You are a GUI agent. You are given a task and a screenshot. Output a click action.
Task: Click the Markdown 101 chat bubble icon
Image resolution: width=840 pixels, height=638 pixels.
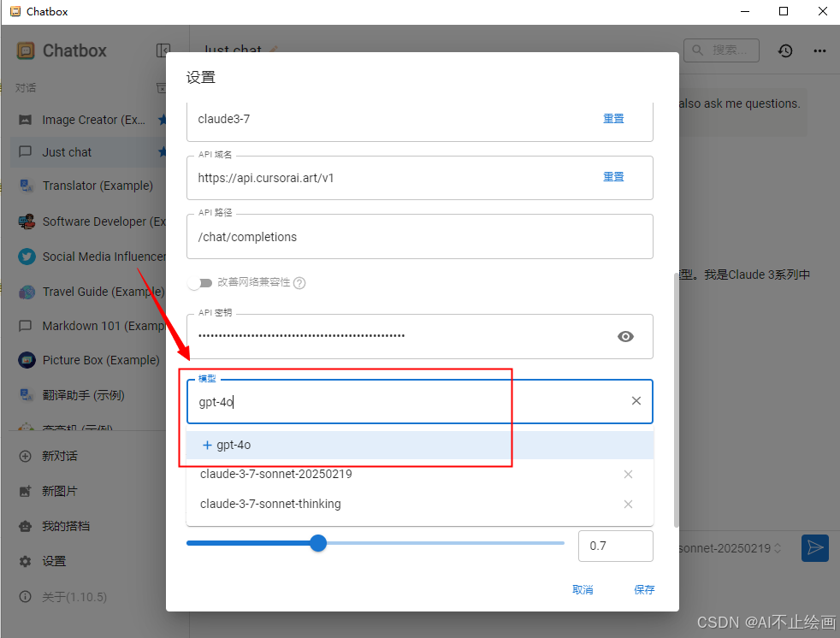pos(25,326)
